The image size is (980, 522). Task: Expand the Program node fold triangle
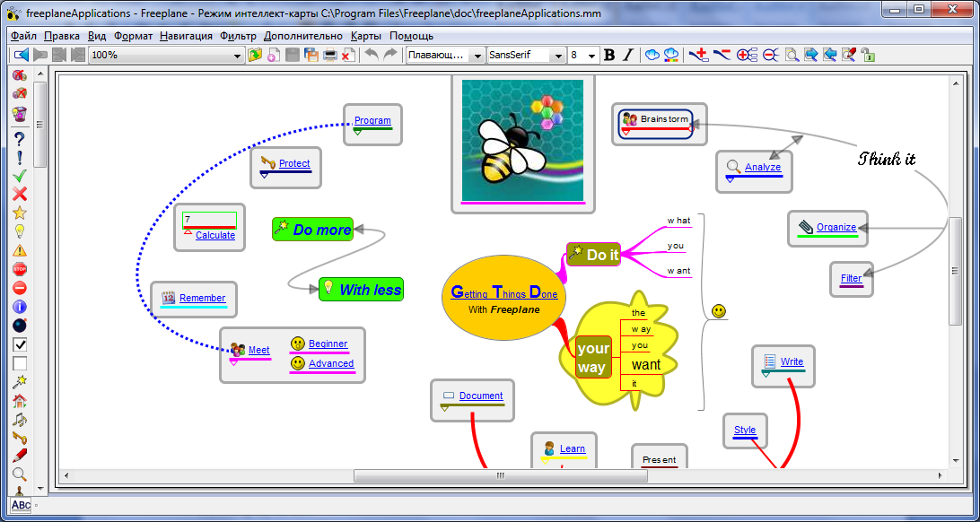357,132
